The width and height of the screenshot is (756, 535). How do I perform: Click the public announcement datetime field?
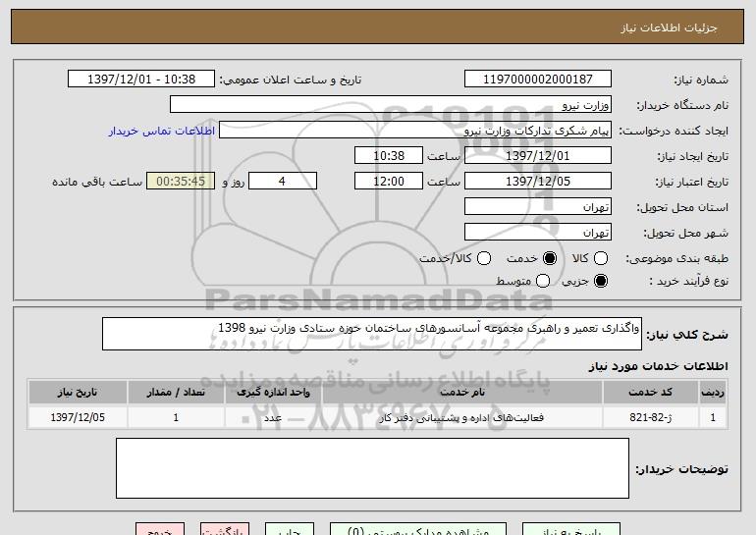point(141,80)
